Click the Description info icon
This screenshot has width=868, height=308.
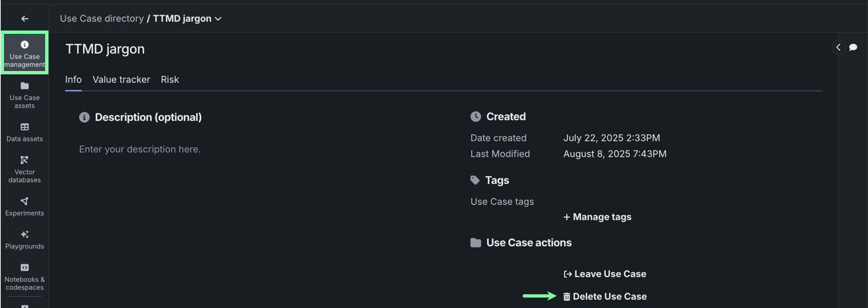pos(84,117)
